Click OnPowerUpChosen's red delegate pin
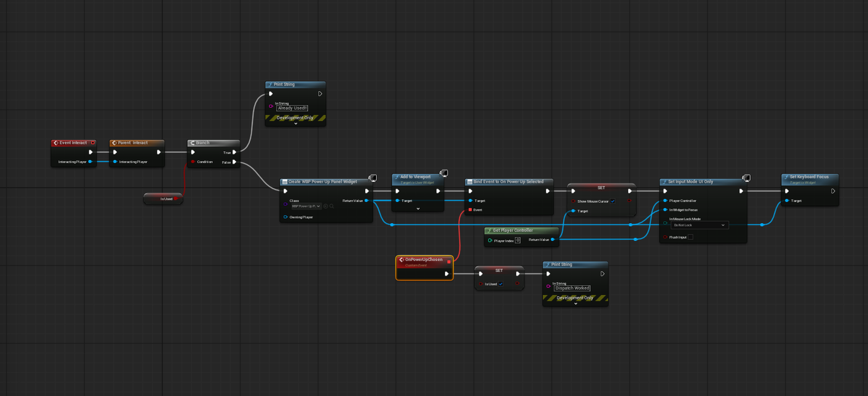 coord(449,262)
